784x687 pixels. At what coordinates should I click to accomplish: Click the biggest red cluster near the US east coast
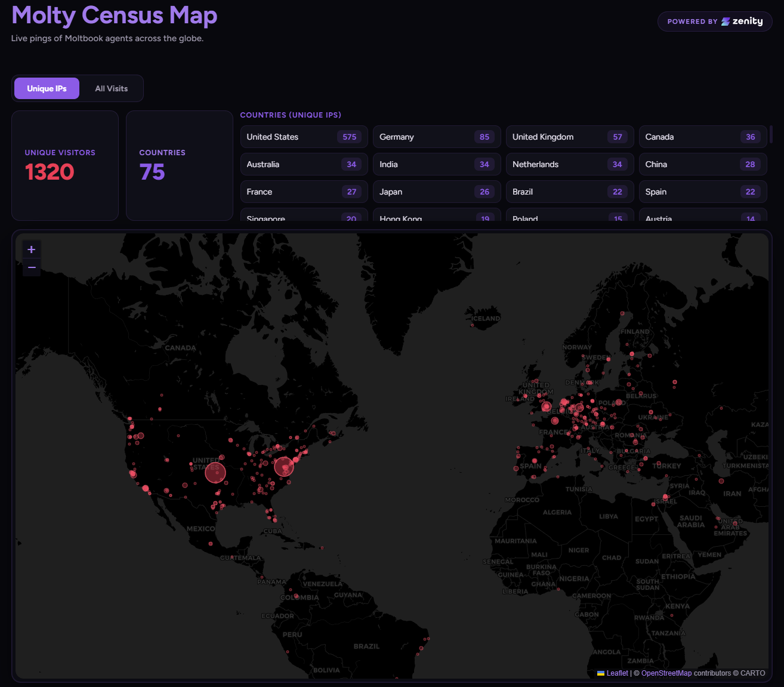pyautogui.click(x=285, y=467)
